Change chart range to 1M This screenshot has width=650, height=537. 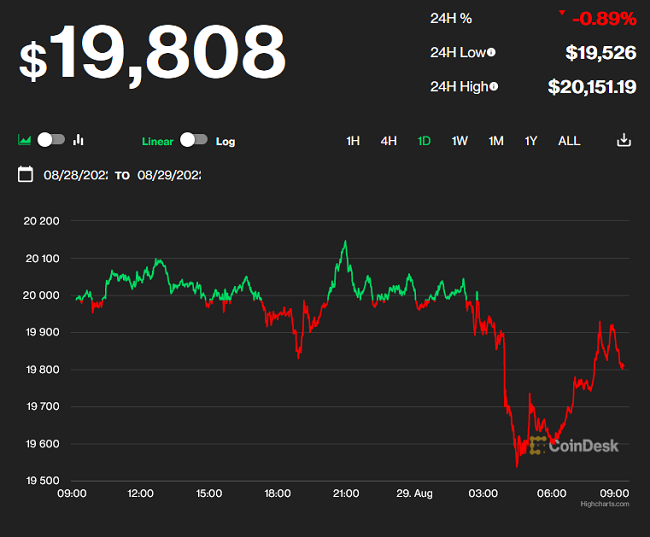(496, 141)
